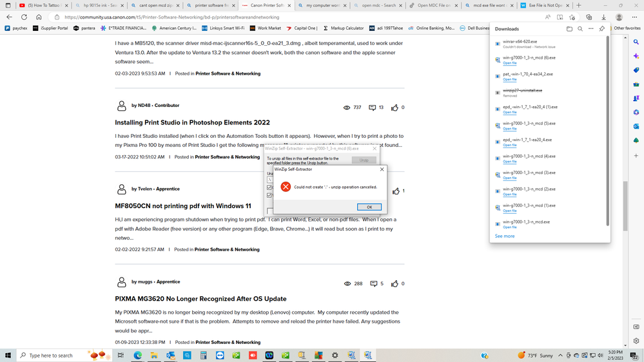The image size is (644, 362).
Task: Switch to my computer won't tab
Action: pyautogui.click(x=321, y=5)
